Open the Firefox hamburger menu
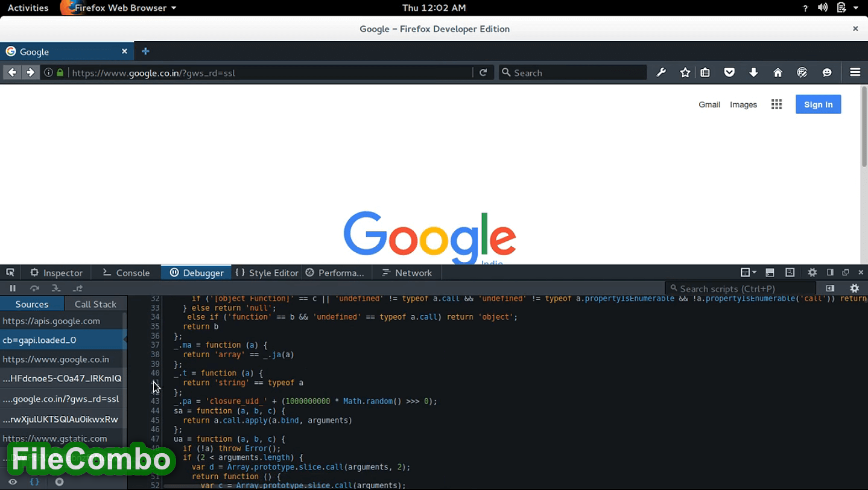Image resolution: width=868 pixels, height=490 pixels. point(855,72)
